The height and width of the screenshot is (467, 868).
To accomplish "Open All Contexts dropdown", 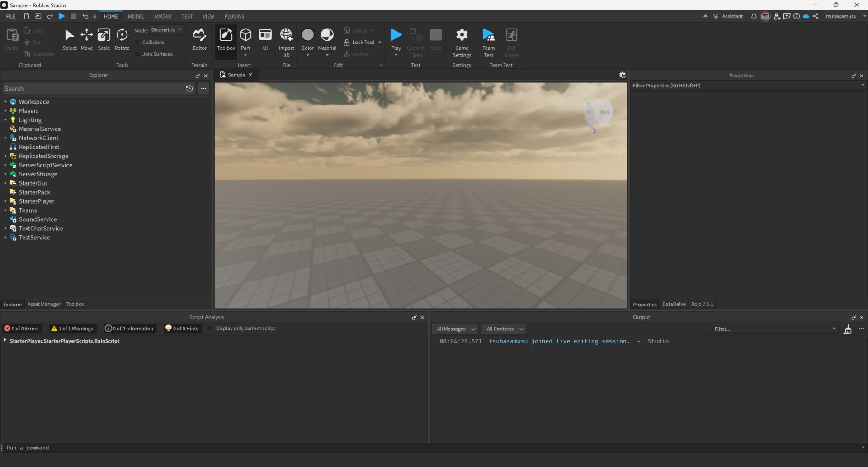I will (505, 329).
